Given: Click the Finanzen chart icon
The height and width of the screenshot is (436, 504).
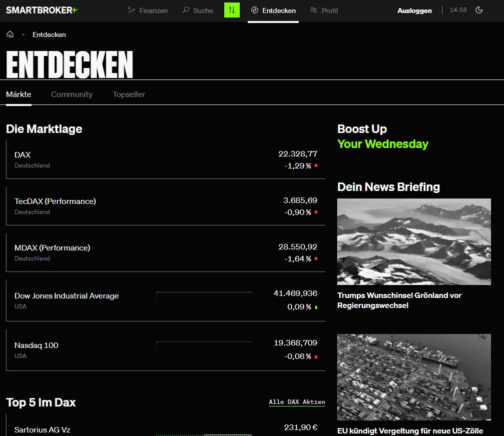Looking at the screenshot, I should click(131, 10).
